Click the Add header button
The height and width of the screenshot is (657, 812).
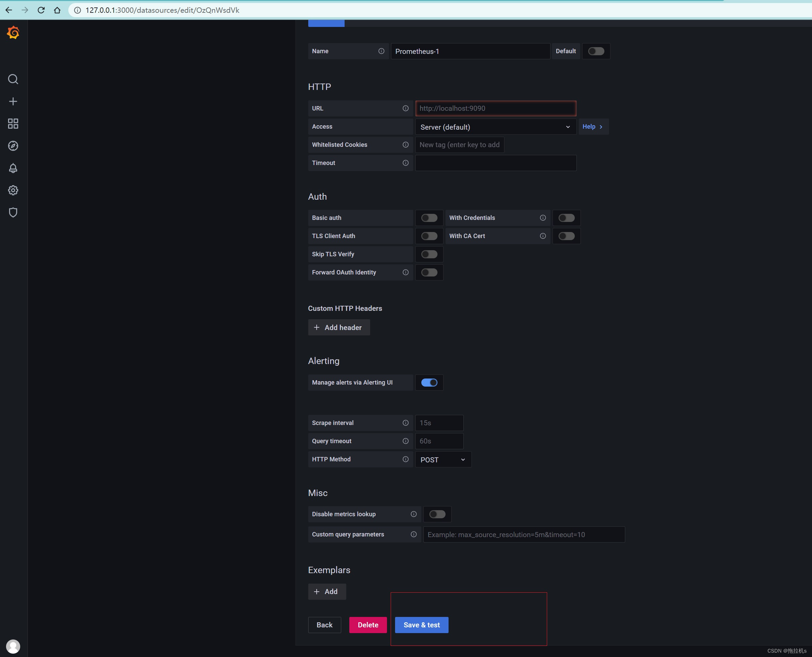tap(339, 327)
